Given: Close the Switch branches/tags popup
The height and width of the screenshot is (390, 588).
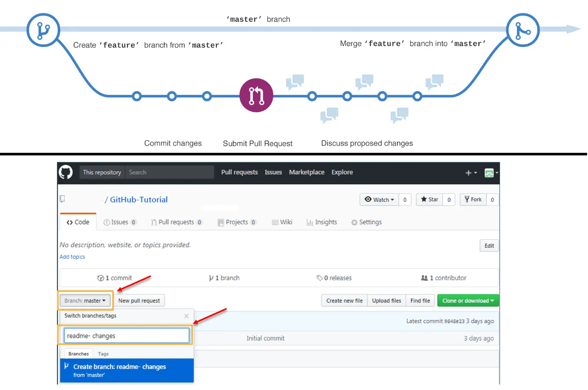Looking at the screenshot, I should tap(186, 316).
